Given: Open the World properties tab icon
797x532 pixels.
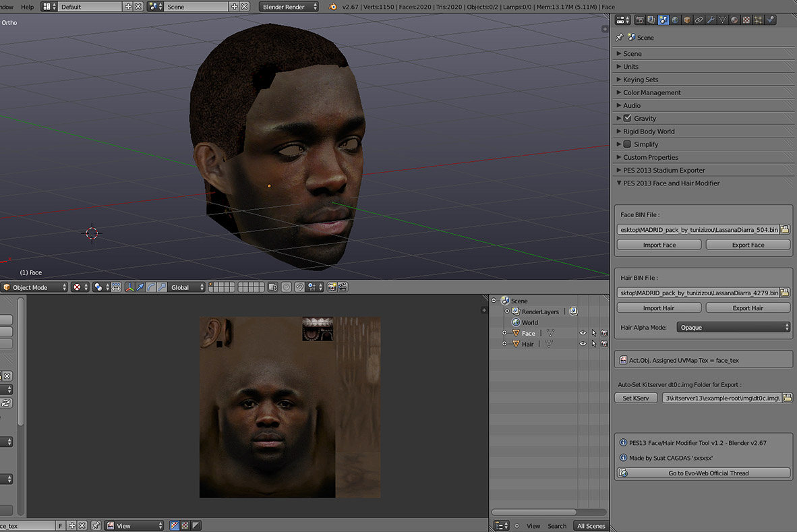Looking at the screenshot, I should point(676,20).
